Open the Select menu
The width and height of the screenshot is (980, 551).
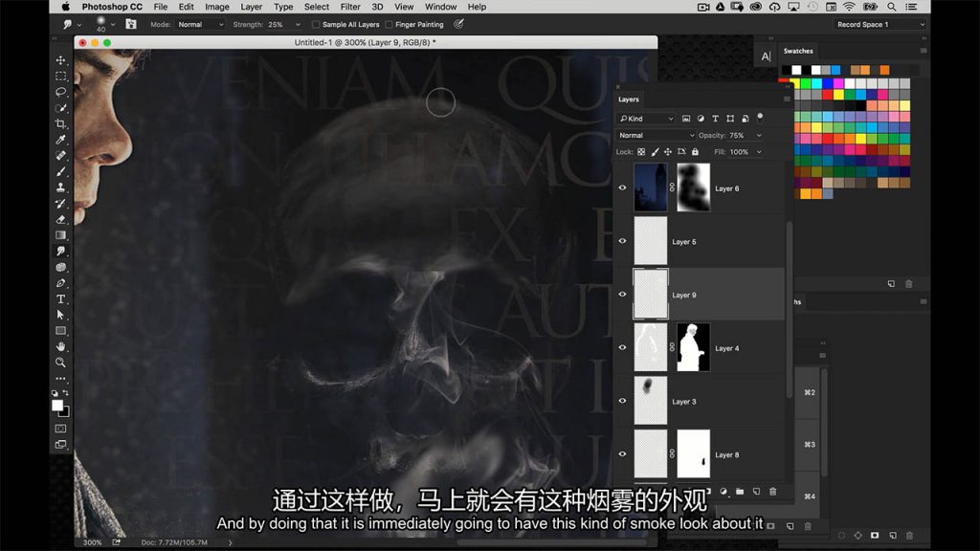point(316,7)
